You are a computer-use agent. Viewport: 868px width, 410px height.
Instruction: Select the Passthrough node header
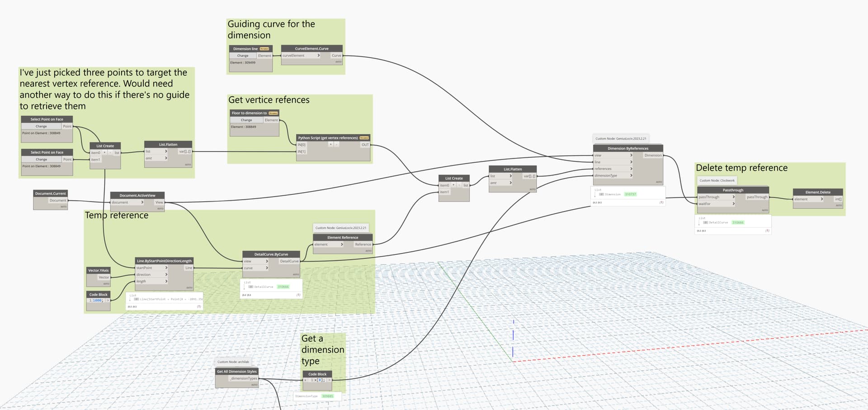(x=733, y=190)
